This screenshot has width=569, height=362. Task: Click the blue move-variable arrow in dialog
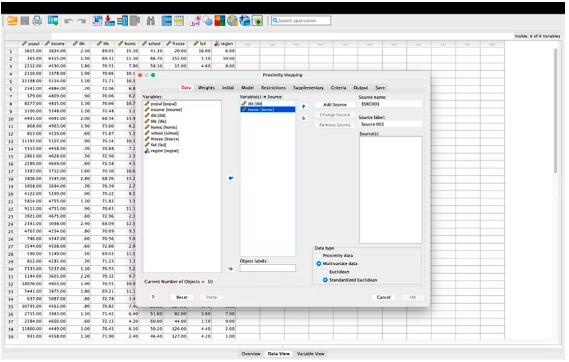click(231, 178)
